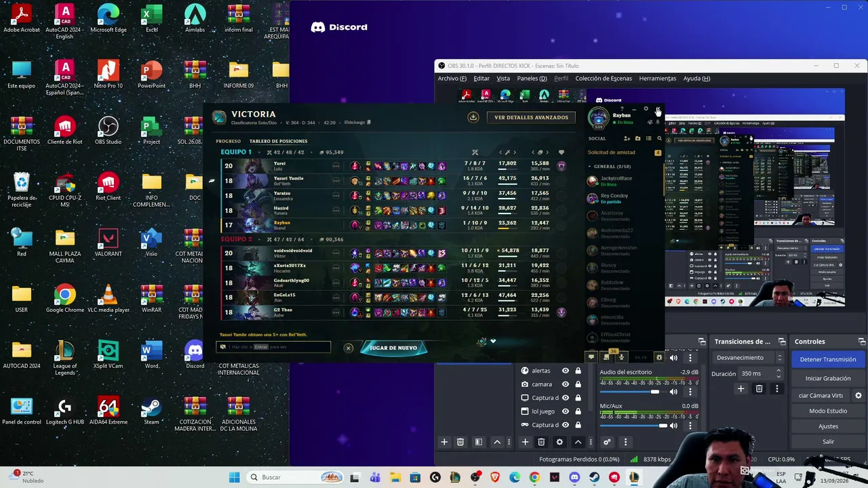Image resolution: width=868 pixels, height=488 pixels.
Task: Open the League chat bubble icon
Action: (x=591, y=357)
